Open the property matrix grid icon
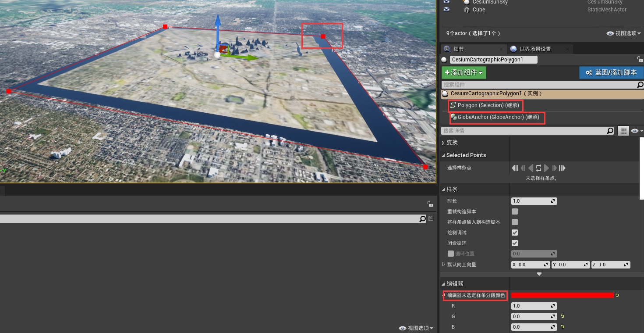The width and height of the screenshot is (644, 333). coord(623,131)
